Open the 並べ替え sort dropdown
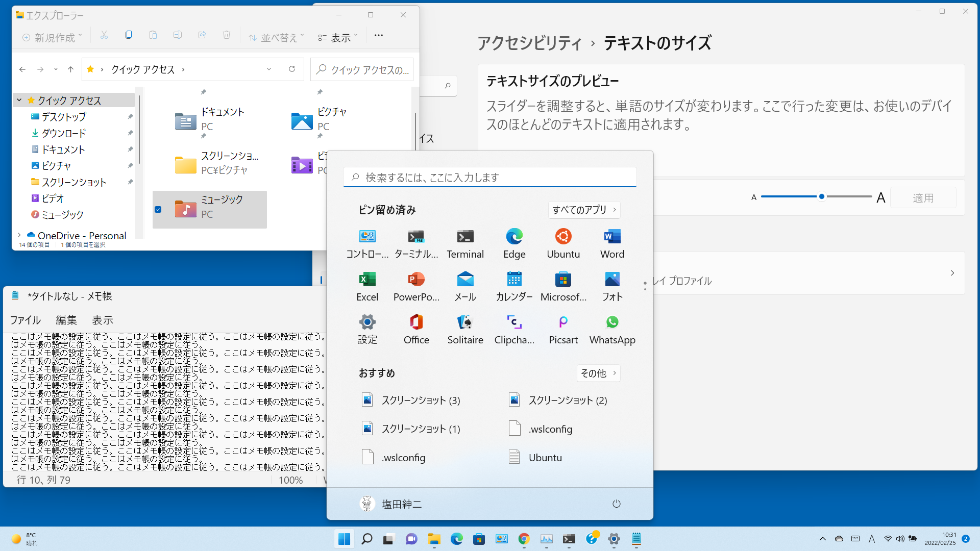980x551 pixels. point(276,37)
